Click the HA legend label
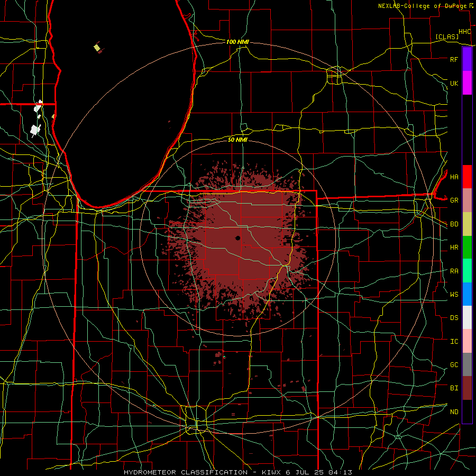 [454, 177]
